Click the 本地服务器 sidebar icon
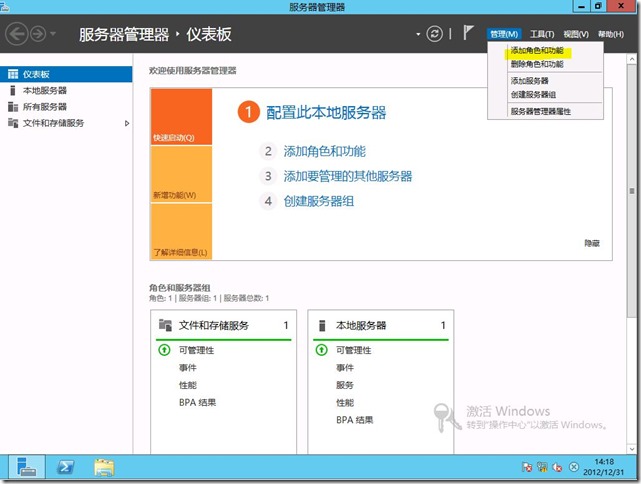 13,90
